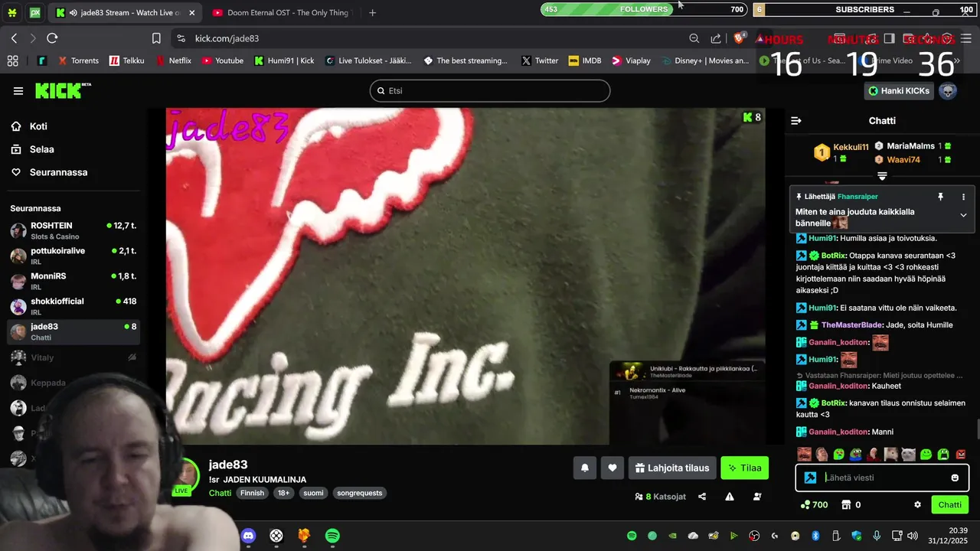Unpin the pinned chat message
Screen dimensions: 980x551
tap(941, 197)
